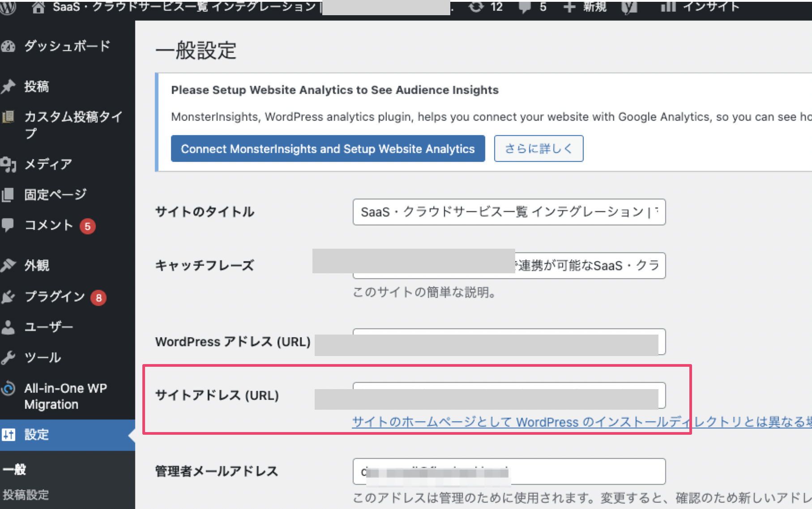Open the updates icon showing 12
The height and width of the screenshot is (509, 812).
click(x=476, y=7)
